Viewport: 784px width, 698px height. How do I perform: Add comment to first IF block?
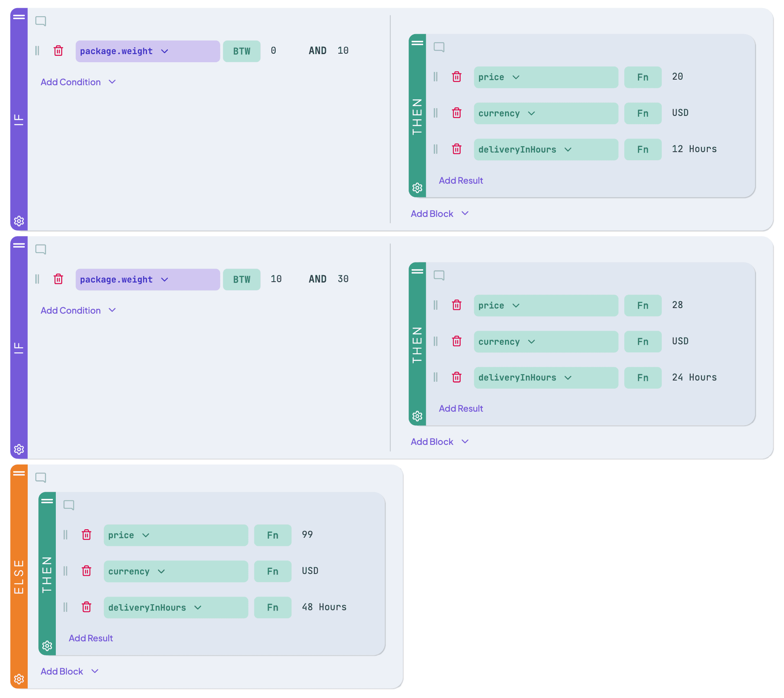pyautogui.click(x=41, y=21)
